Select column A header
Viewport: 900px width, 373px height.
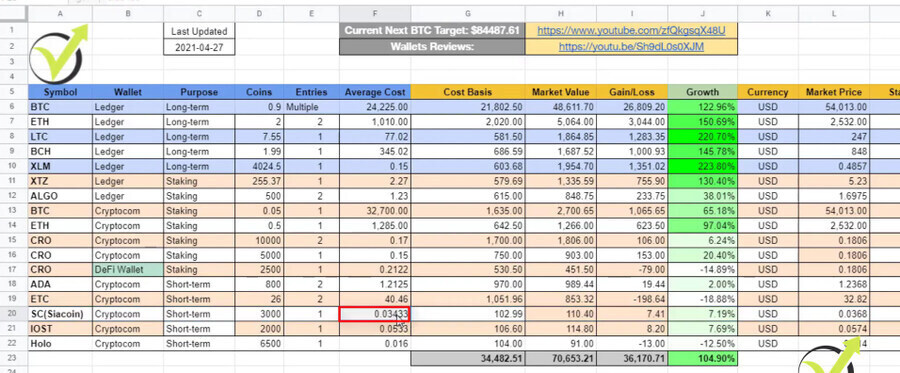tap(60, 13)
